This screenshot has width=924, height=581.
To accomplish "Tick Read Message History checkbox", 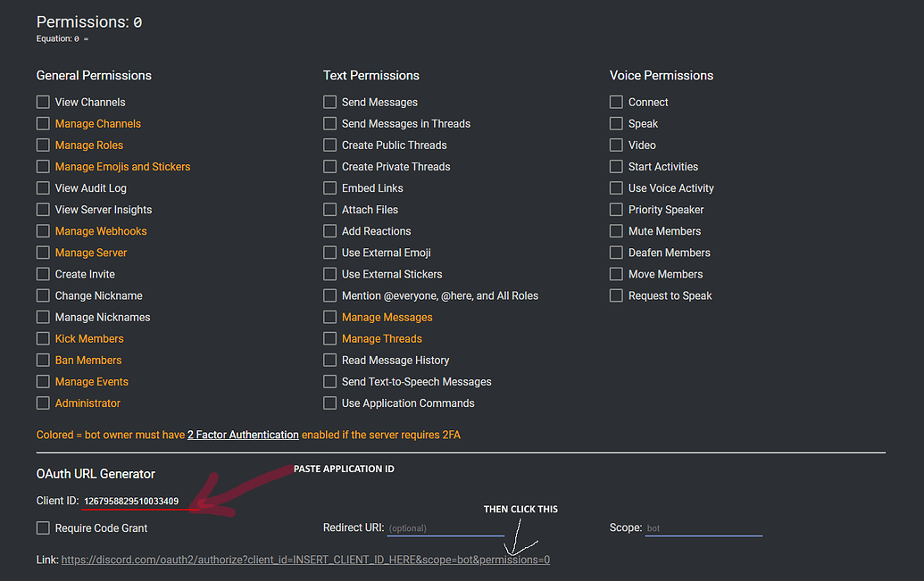I will [330, 361].
